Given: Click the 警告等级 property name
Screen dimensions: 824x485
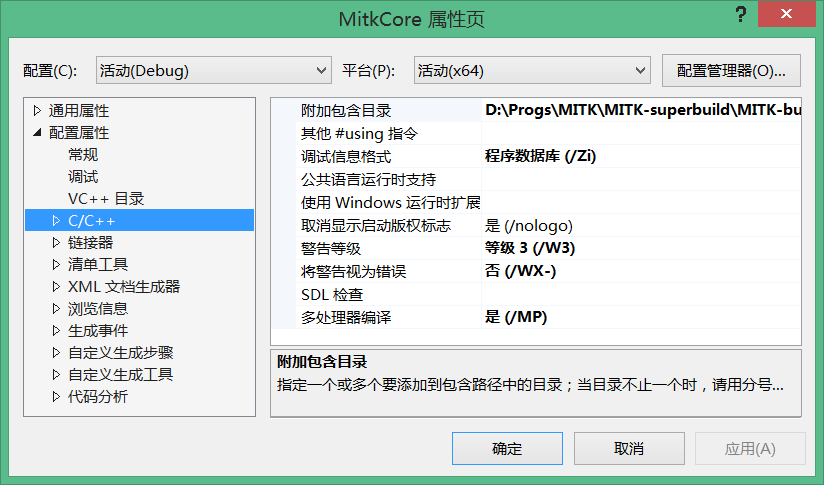Looking at the screenshot, I should (x=331, y=249).
